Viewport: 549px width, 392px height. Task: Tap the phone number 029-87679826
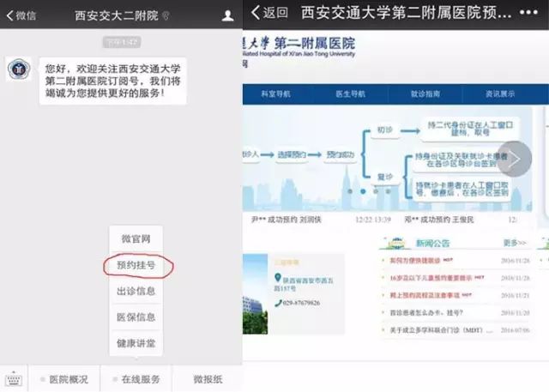tap(301, 303)
